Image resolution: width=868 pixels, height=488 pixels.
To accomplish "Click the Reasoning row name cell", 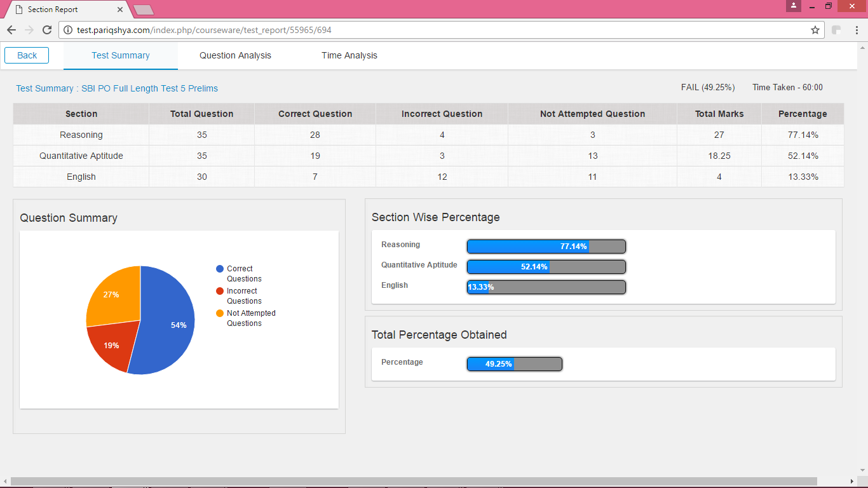I will [81, 135].
